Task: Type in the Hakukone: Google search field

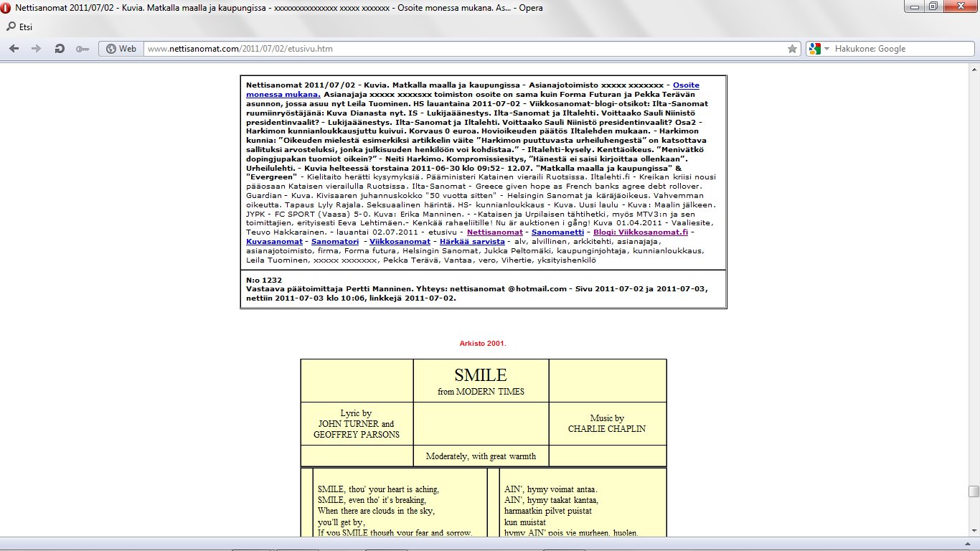Action: pyautogui.click(x=897, y=49)
